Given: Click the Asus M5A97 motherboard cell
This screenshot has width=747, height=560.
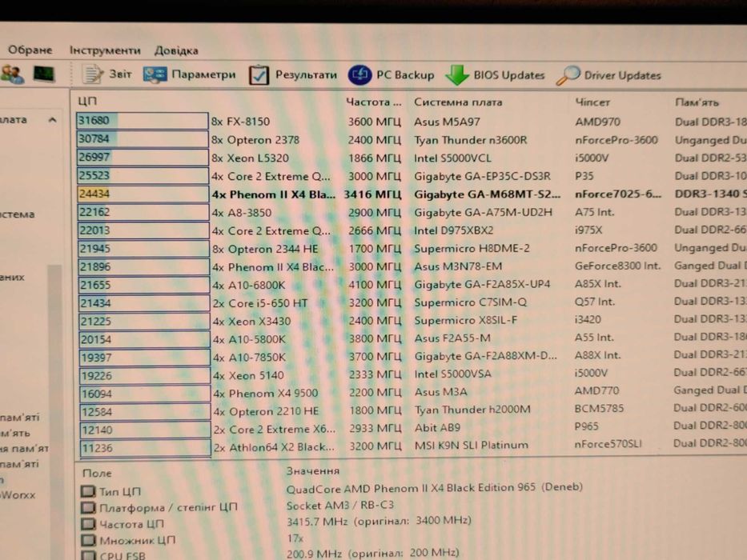Looking at the screenshot, I should coord(447,122).
